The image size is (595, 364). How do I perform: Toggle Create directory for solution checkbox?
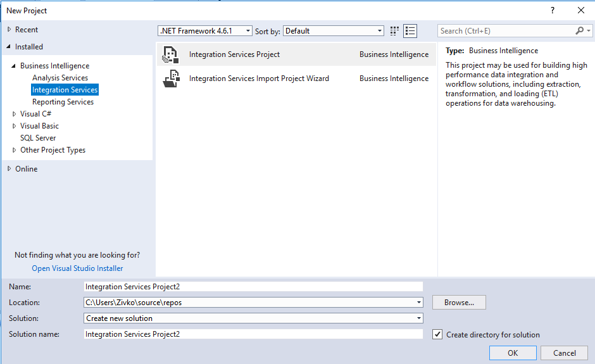pyautogui.click(x=437, y=334)
